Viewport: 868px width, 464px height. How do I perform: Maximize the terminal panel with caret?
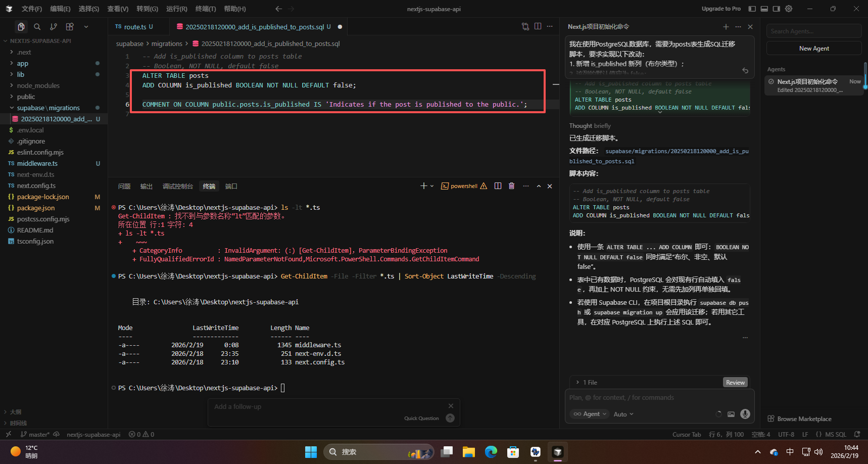[x=539, y=186]
